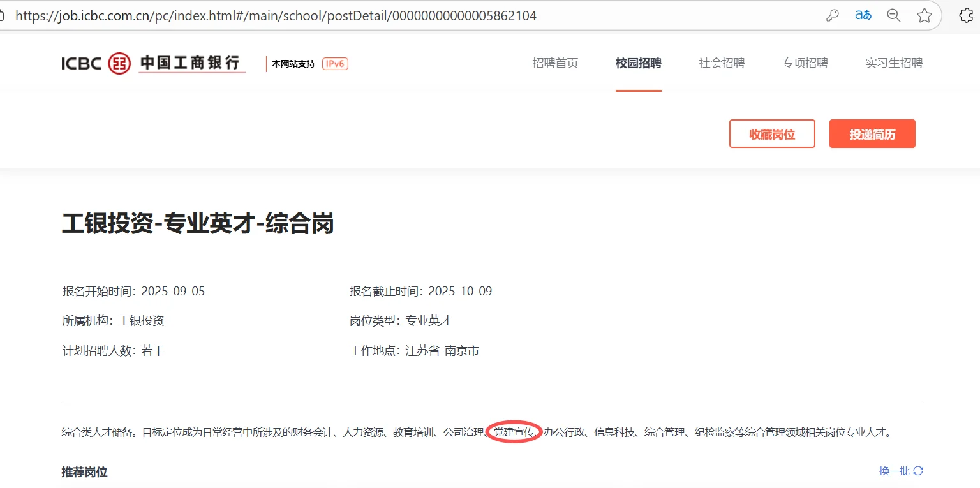The width and height of the screenshot is (980, 488).
Task: Open the translate page icon
Action: pyautogui.click(x=863, y=16)
